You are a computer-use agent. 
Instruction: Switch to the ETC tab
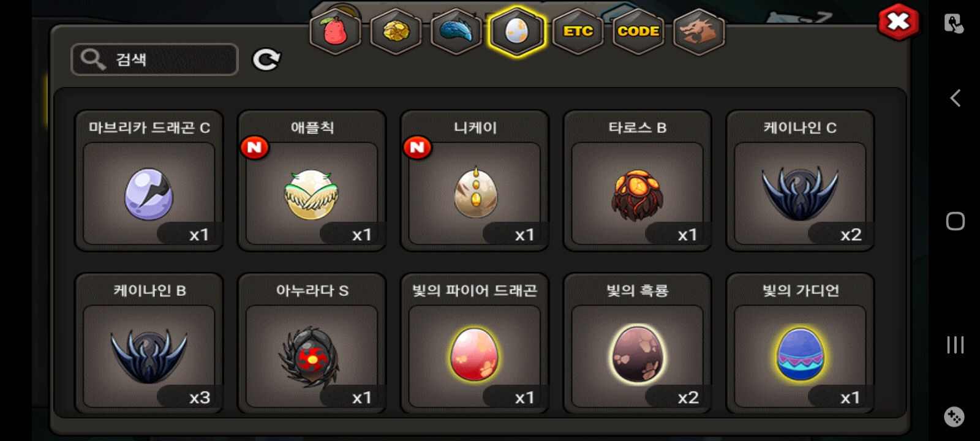click(x=578, y=31)
